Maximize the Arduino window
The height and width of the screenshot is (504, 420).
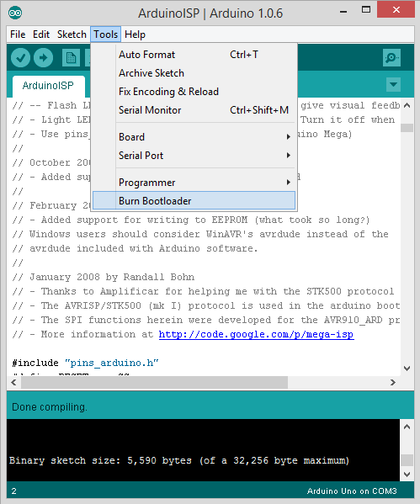pos(366,9)
